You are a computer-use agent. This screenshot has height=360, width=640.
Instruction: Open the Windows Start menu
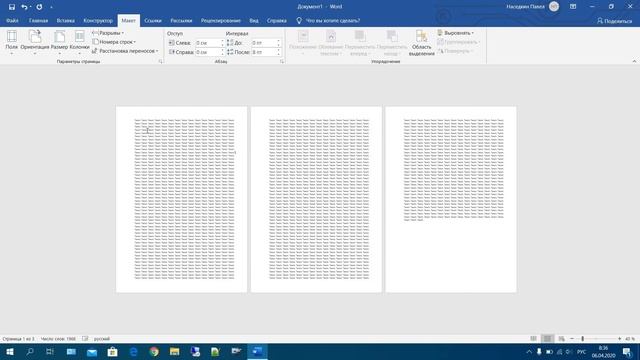click(10, 352)
